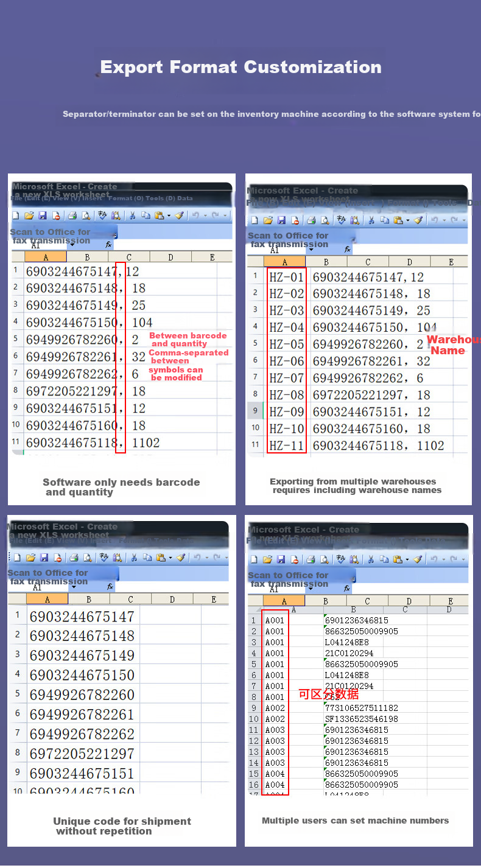Select cell 6903244675118, 1102 beside HZ-11

pos(378,446)
